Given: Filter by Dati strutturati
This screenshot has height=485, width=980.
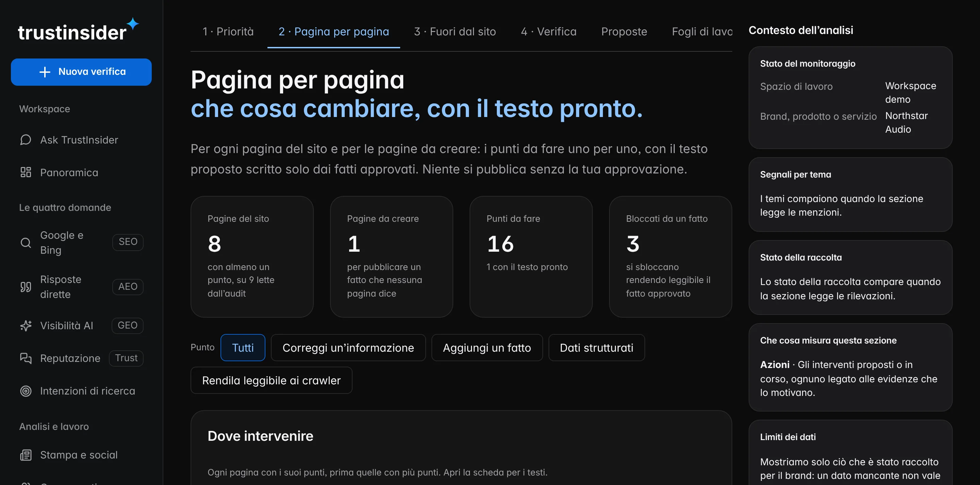Looking at the screenshot, I should [597, 348].
